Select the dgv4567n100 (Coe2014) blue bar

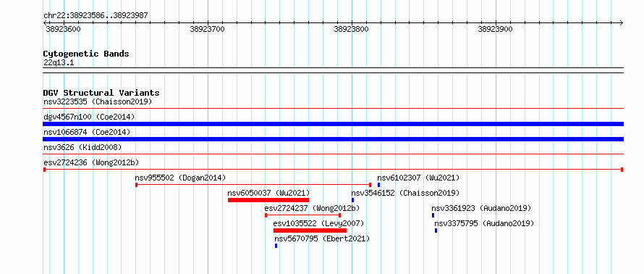[333, 124]
